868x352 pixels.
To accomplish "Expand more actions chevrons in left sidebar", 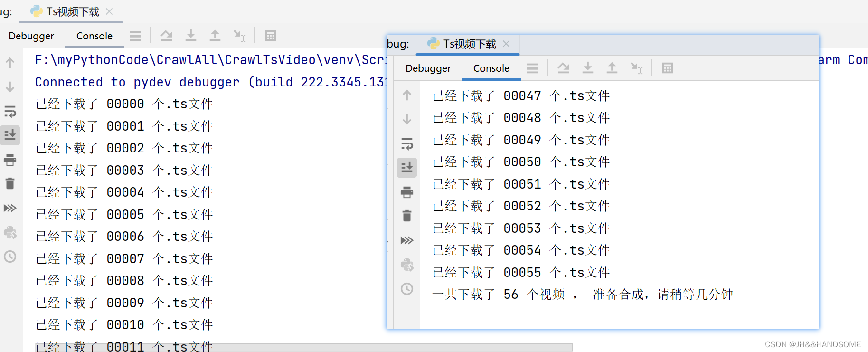I will (10, 208).
